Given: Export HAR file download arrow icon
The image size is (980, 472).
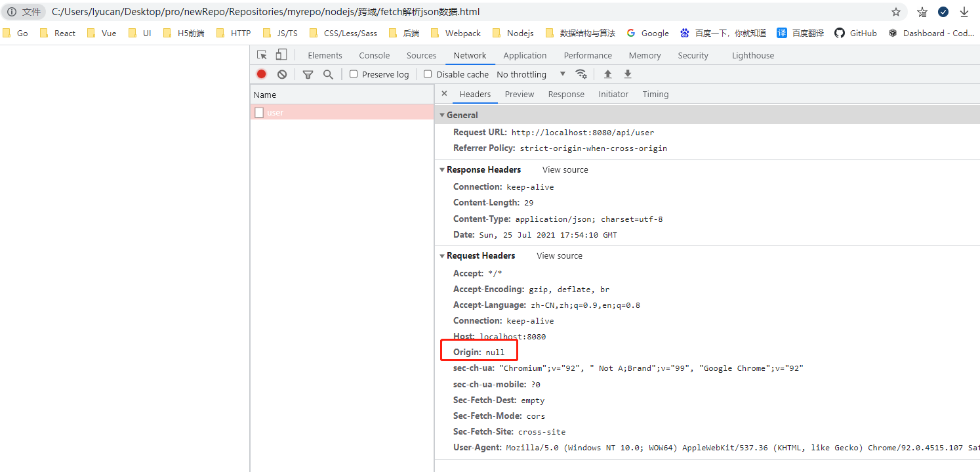Looking at the screenshot, I should coord(628,74).
